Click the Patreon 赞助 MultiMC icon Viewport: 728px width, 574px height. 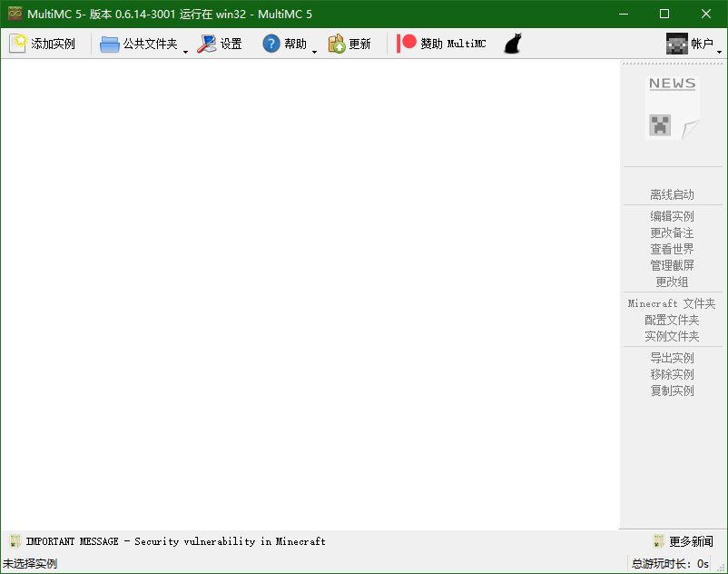click(x=407, y=44)
